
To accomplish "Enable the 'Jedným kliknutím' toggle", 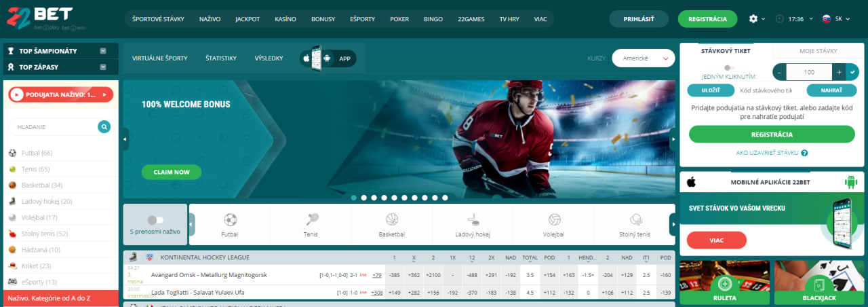I will pos(729,68).
